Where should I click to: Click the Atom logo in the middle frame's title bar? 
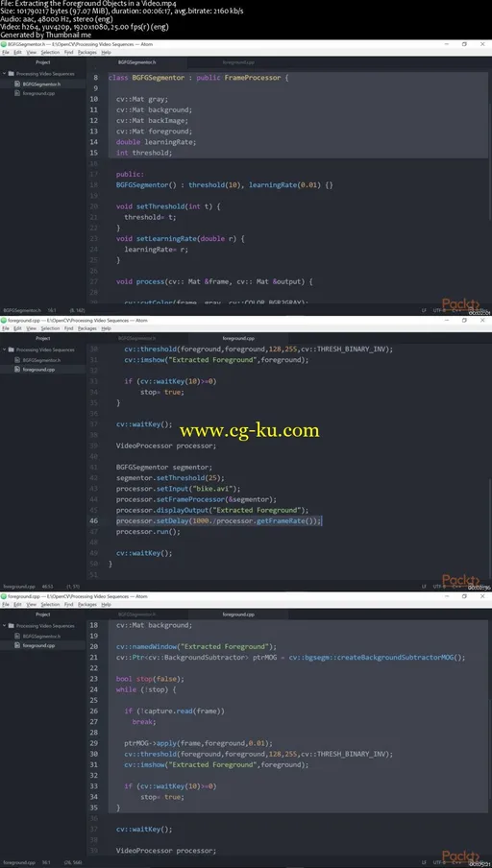[x=3, y=321]
